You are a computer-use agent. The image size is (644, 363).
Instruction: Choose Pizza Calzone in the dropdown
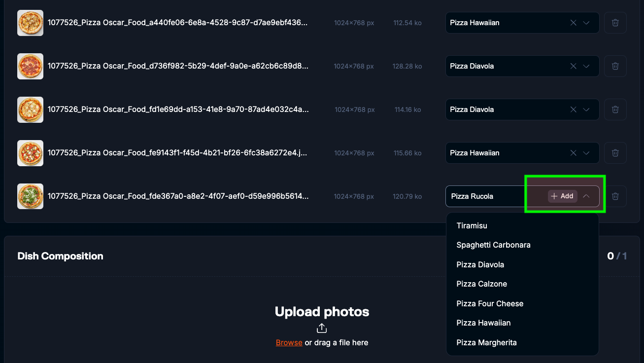point(481,284)
